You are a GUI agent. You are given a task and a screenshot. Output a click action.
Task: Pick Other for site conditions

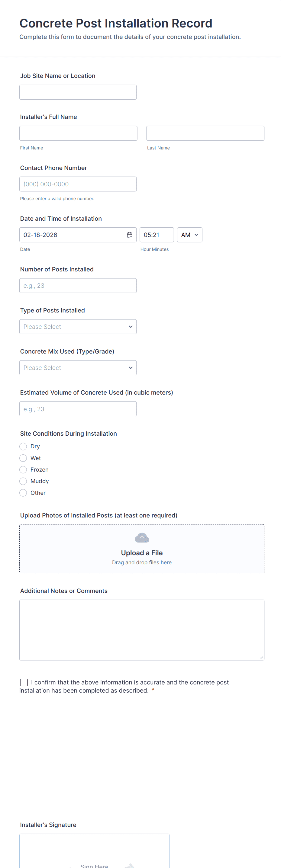click(x=23, y=493)
